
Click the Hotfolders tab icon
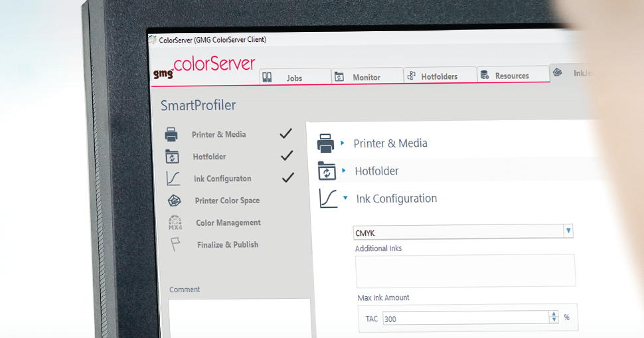click(x=411, y=76)
